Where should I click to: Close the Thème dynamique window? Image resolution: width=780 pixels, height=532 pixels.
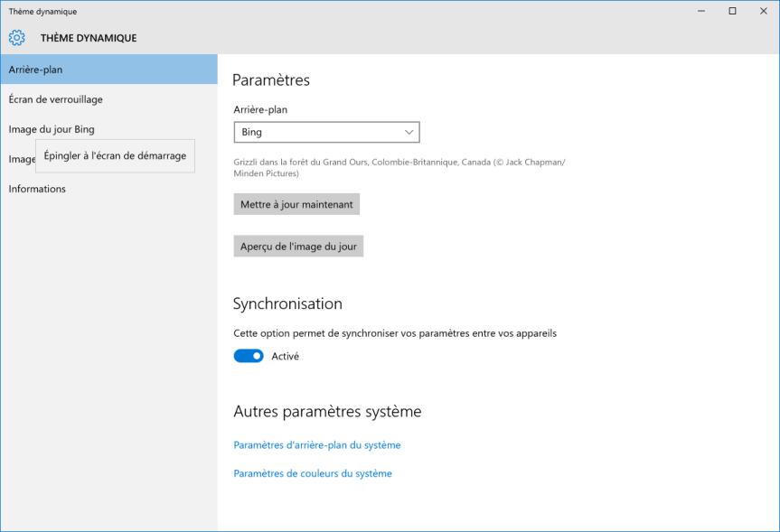[764, 11]
